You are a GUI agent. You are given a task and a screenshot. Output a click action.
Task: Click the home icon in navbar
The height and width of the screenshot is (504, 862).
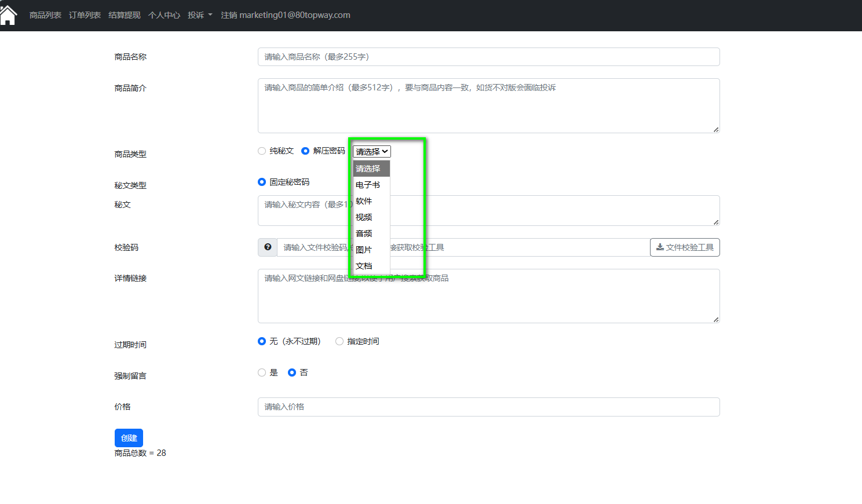click(x=8, y=15)
